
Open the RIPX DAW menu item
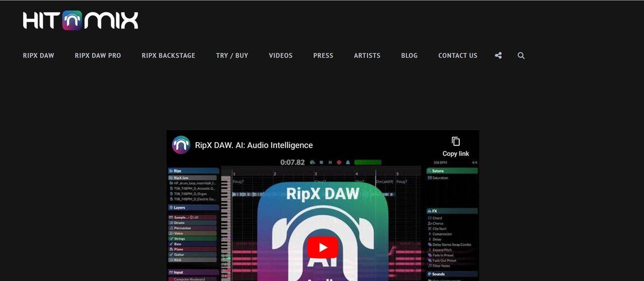39,55
